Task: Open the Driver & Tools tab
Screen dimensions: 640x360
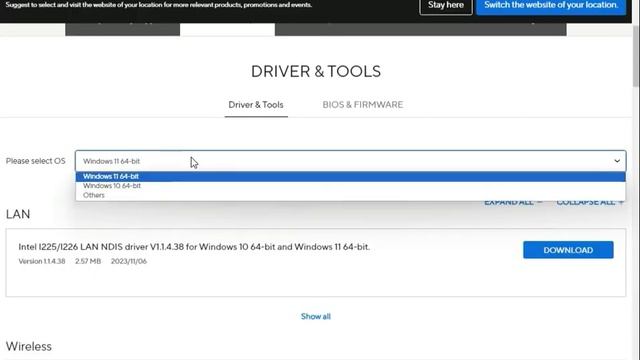Action: (256, 105)
